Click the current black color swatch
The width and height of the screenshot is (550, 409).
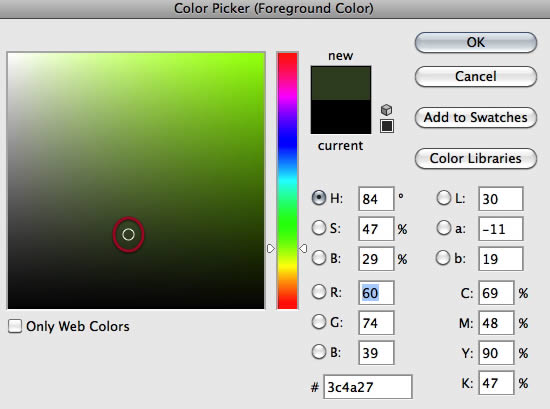pyautogui.click(x=341, y=117)
